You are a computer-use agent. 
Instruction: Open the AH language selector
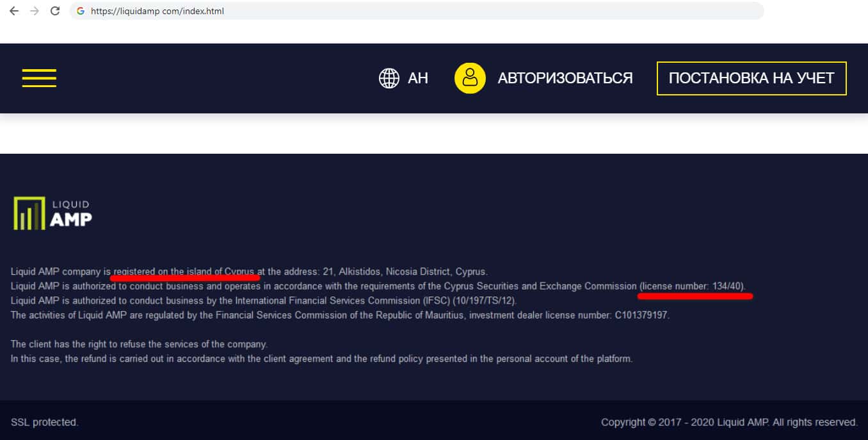[418, 78]
